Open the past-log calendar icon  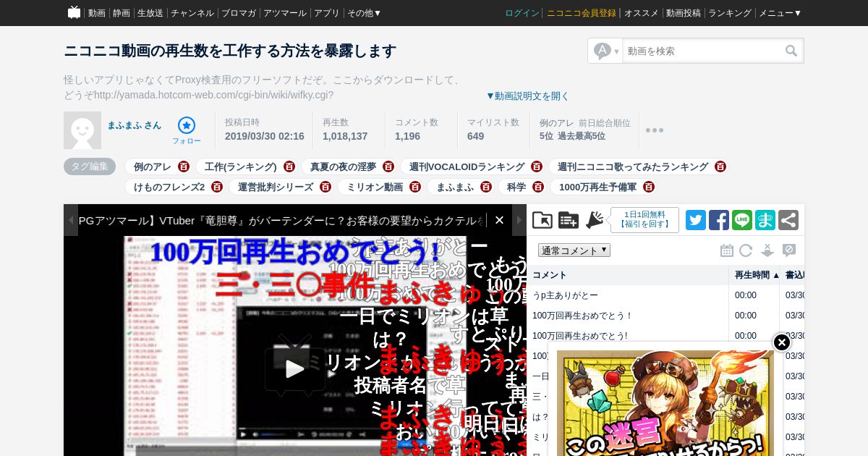pyautogui.click(x=727, y=250)
